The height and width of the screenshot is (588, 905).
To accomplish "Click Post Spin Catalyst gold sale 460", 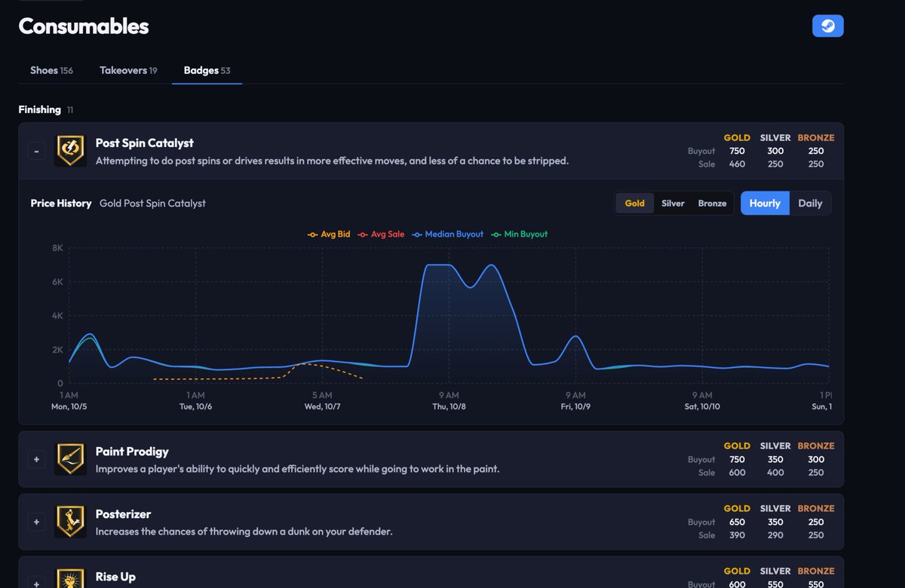I will [737, 164].
